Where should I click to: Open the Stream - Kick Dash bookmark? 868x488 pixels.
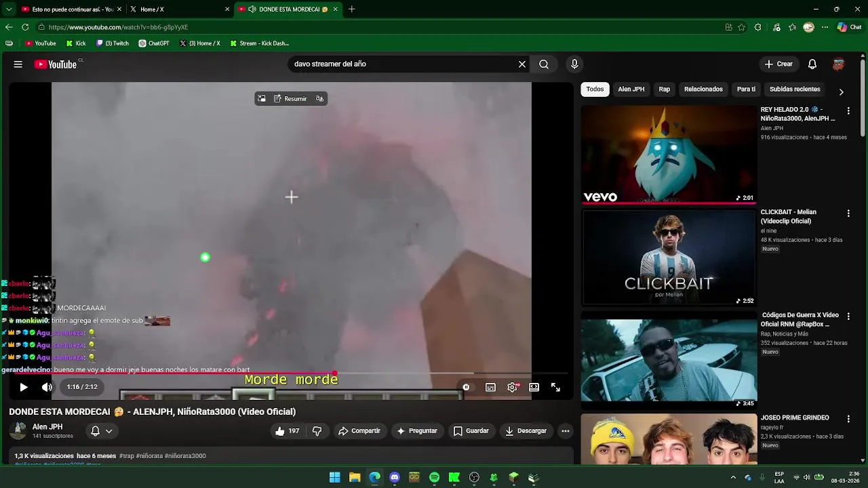tap(260, 43)
